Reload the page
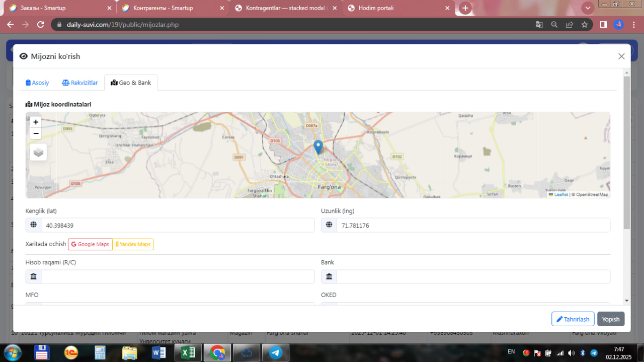 tap(41, 24)
